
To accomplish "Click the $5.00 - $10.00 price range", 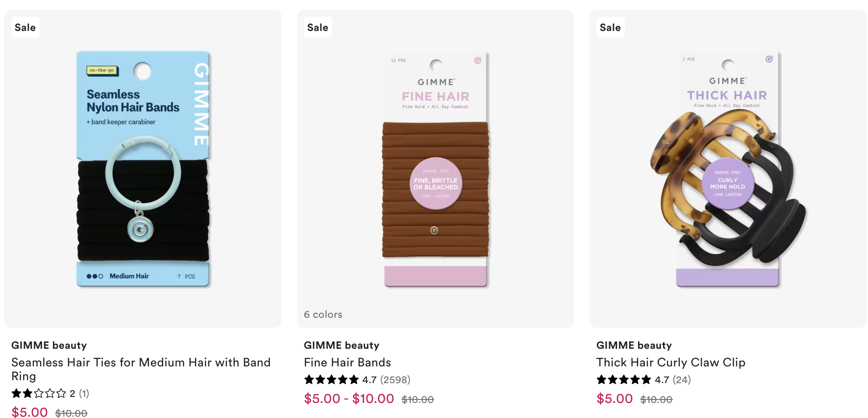I will (x=349, y=399).
